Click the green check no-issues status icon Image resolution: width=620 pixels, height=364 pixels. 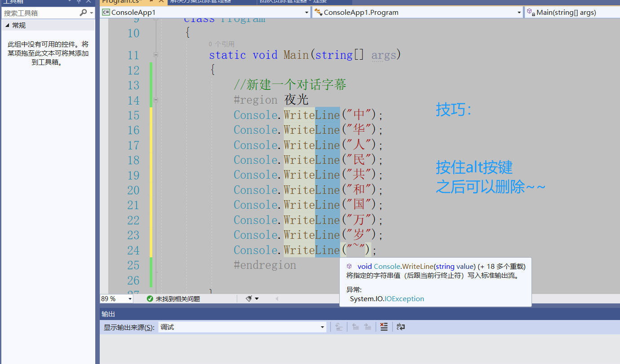[x=150, y=298]
